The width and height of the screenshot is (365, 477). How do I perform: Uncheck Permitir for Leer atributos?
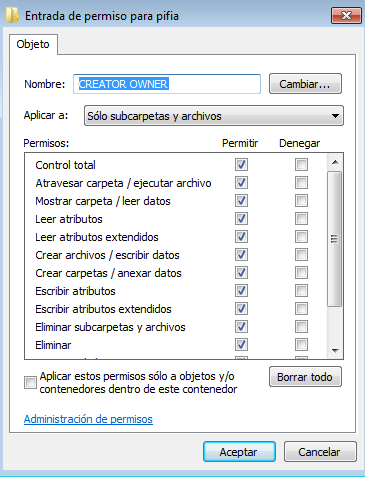point(241,218)
